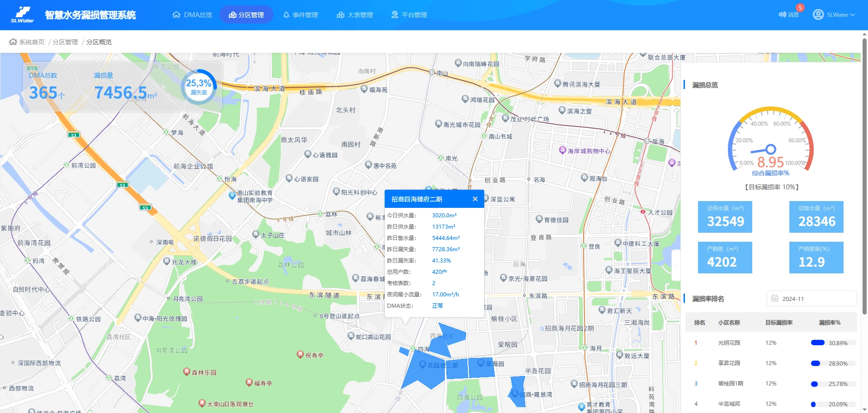Click the home icon in the breadcrumb
The width and height of the screenshot is (868, 413).
pos(13,42)
